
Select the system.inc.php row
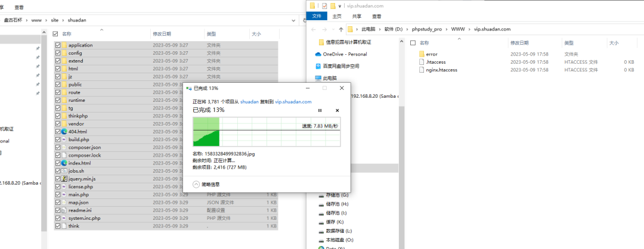pos(166,218)
